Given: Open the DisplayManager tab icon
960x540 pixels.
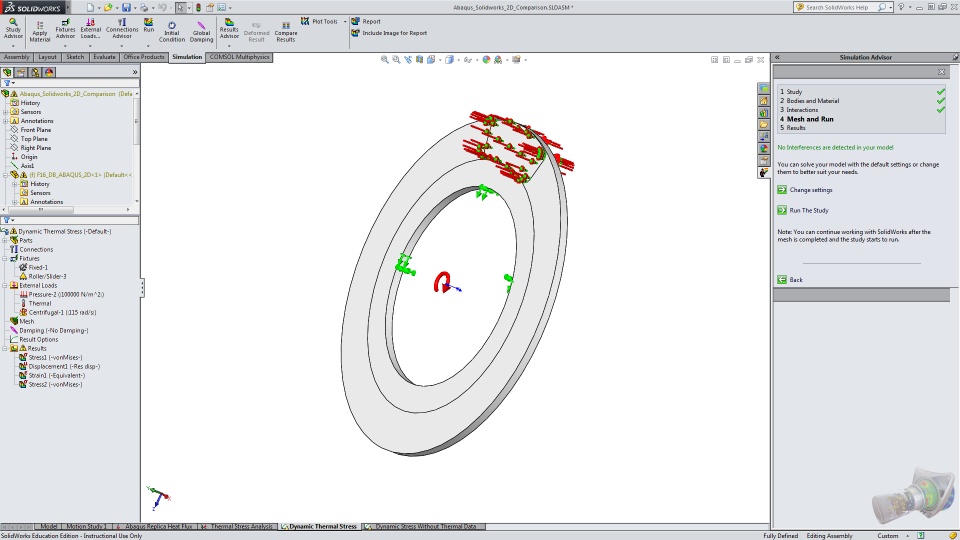Looking at the screenshot, I should click(x=49, y=72).
